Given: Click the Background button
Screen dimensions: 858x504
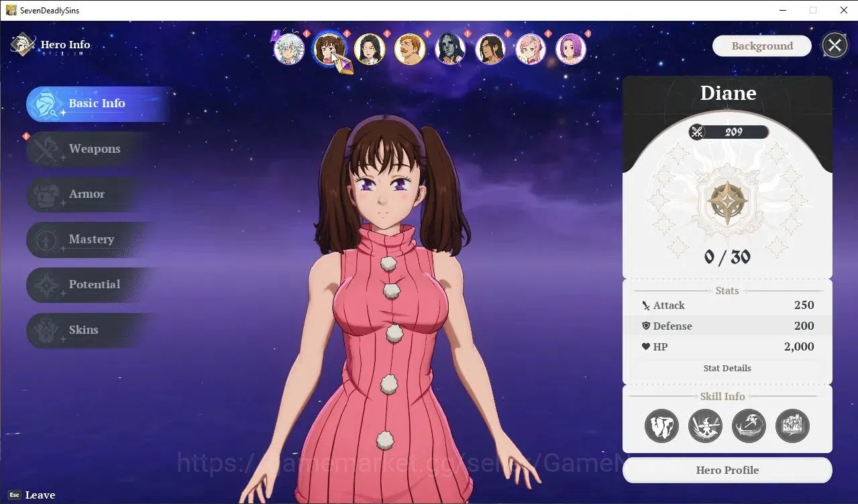Looking at the screenshot, I should [762, 46].
